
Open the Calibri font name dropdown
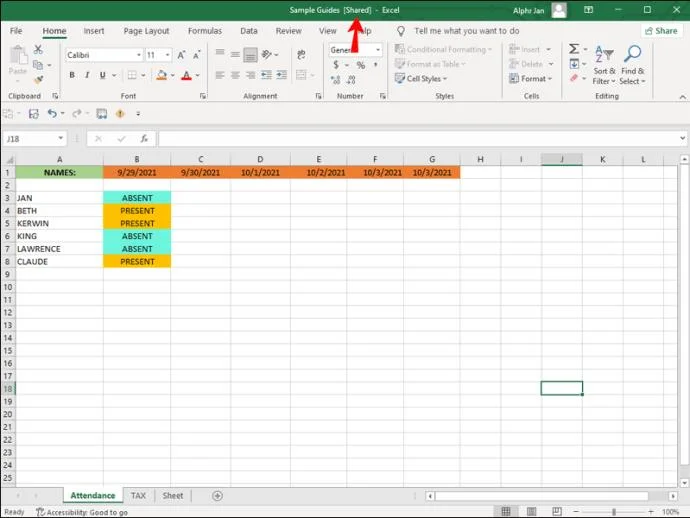pyautogui.click(x=139, y=55)
